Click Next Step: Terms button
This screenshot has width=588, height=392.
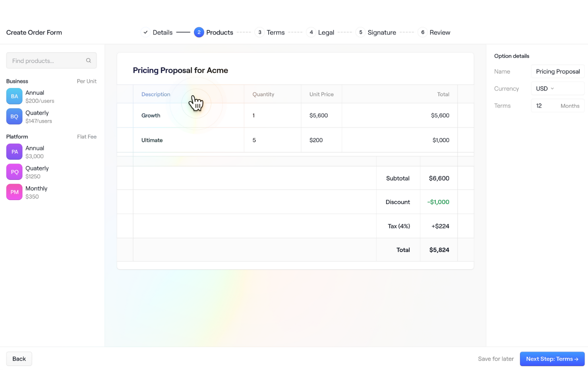[552, 359]
